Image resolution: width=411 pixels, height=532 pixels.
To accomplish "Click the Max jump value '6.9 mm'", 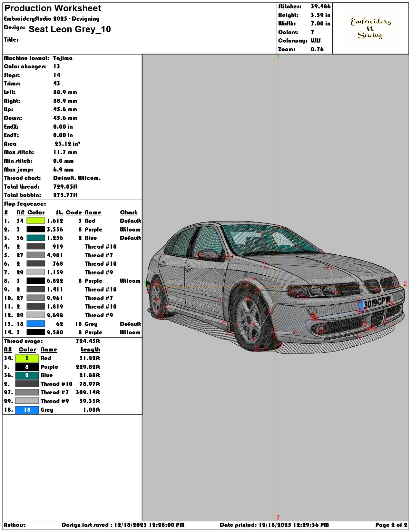I will pos(63,170).
